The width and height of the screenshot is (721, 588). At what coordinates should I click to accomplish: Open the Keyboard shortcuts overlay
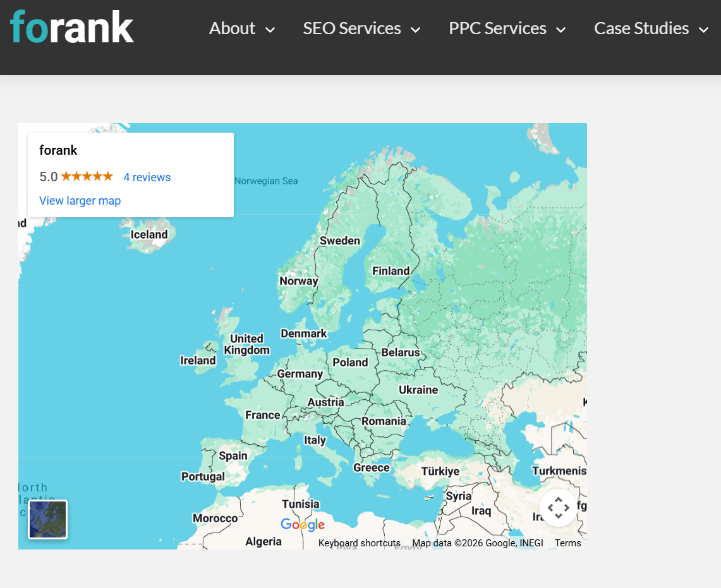[359, 543]
